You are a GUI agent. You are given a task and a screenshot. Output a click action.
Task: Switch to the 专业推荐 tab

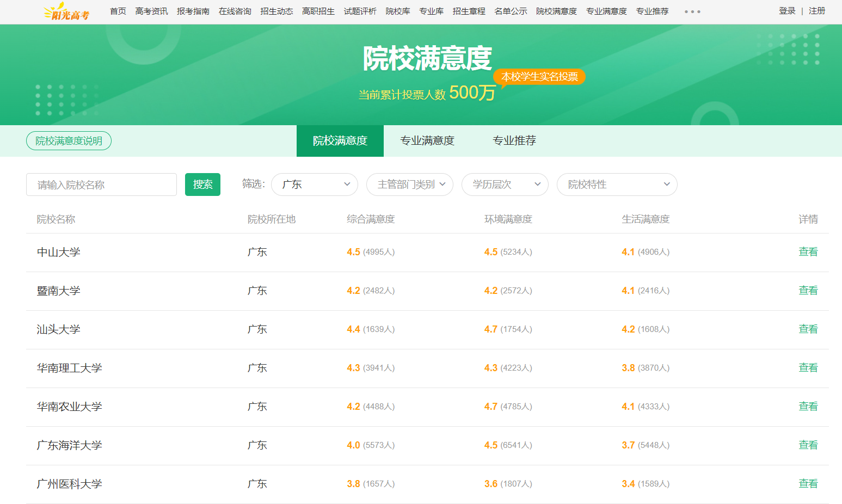[514, 141]
